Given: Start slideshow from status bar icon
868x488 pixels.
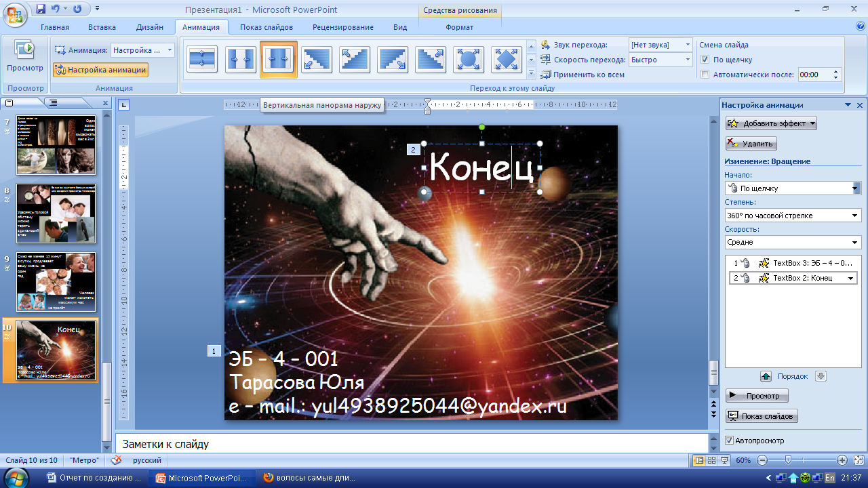Looking at the screenshot, I should click(724, 460).
